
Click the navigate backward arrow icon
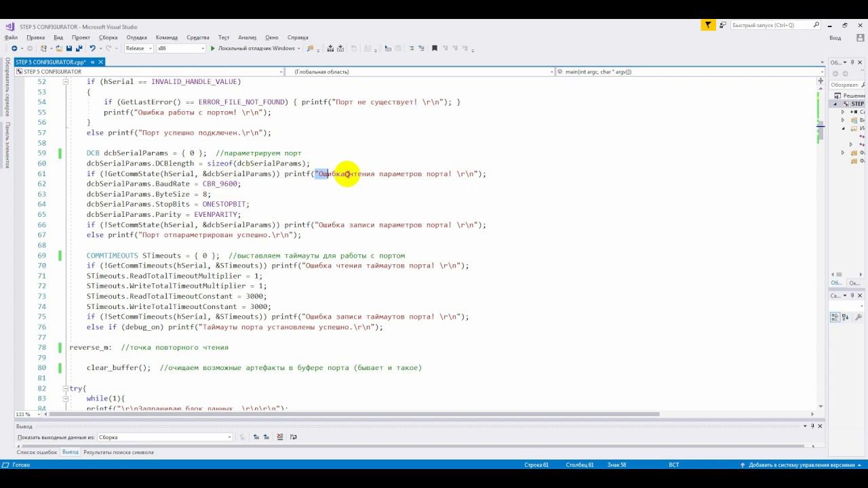click(x=14, y=49)
